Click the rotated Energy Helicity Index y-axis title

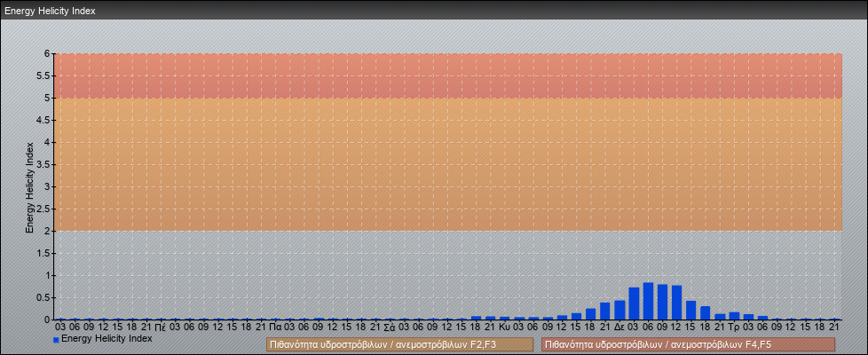(29, 186)
